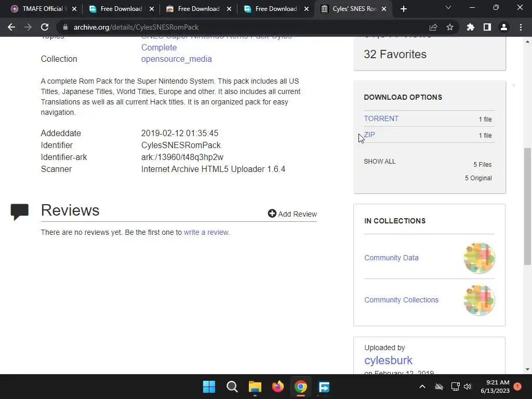
Task: Open the Community Data collection link
Action: (391, 258)
